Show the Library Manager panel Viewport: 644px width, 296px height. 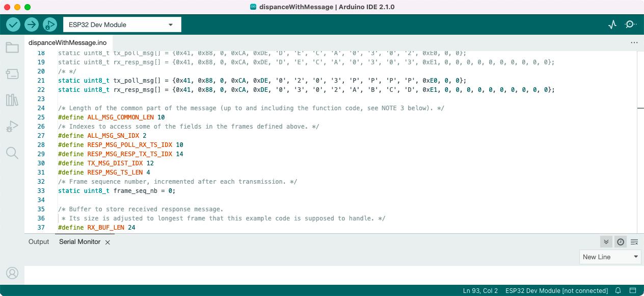pos(12,100)
